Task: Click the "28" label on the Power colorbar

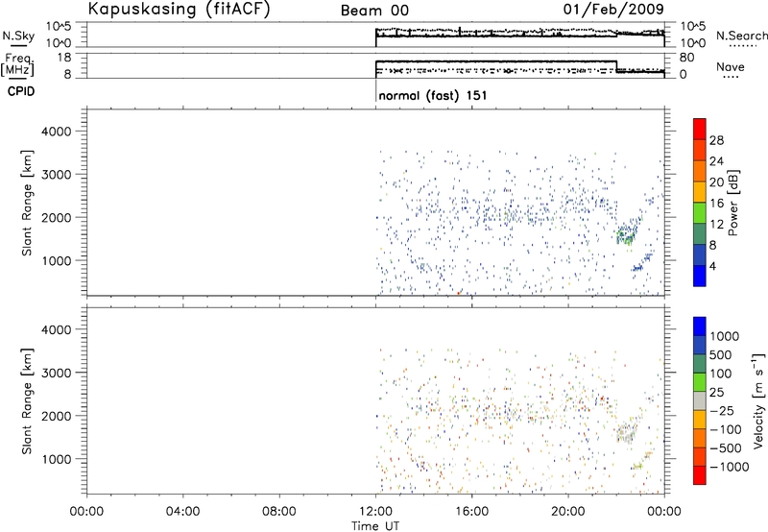Action: tap(716, 140)
